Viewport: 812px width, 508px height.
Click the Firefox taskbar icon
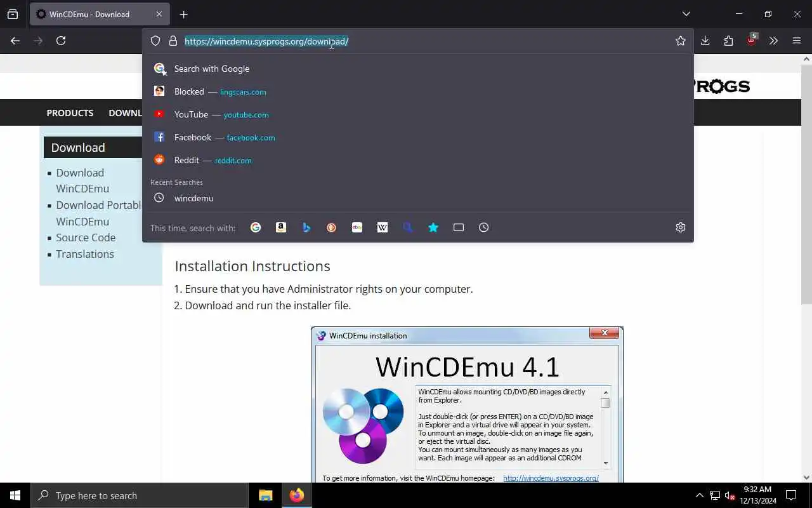pos(296,495)
